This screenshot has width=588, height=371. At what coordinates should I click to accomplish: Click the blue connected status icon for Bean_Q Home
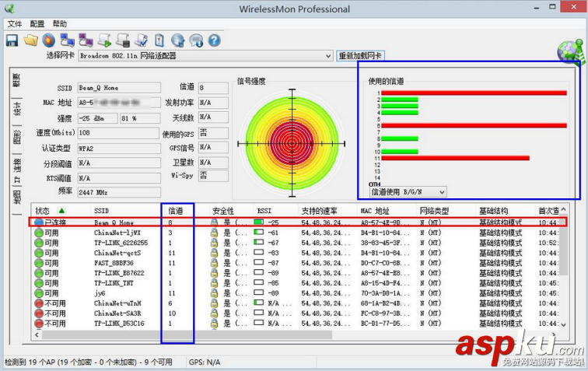pos(39,222)
